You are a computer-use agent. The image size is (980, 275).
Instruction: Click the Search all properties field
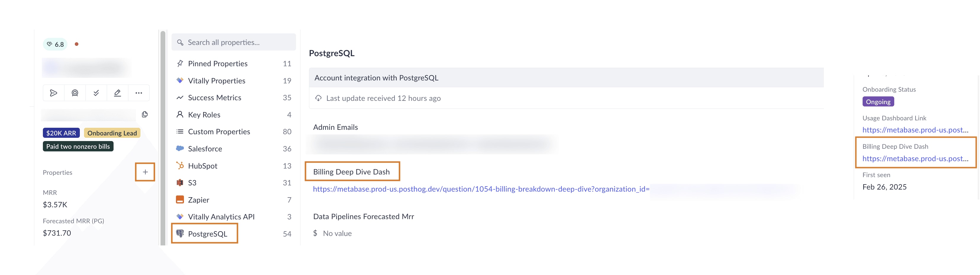[x=234, y=42]
